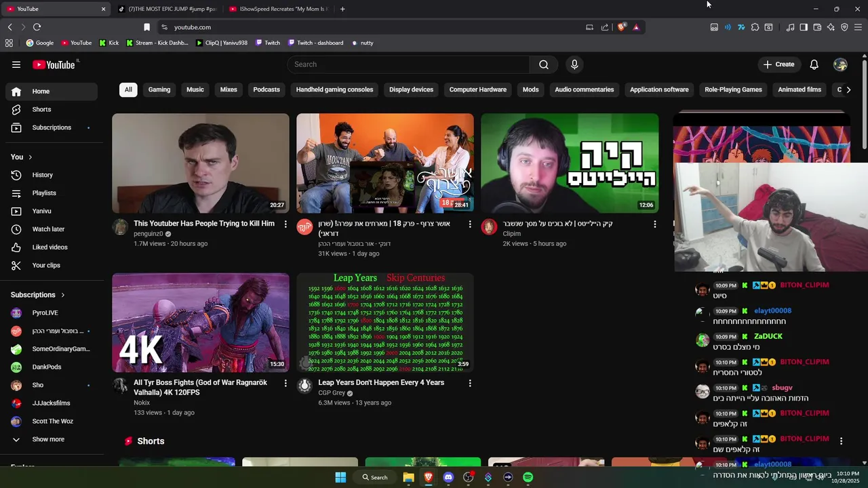Image resolution: width=868 pixels, height=488 pixels.
Task: Open the Home sidebar item
Action: (52, 91)
